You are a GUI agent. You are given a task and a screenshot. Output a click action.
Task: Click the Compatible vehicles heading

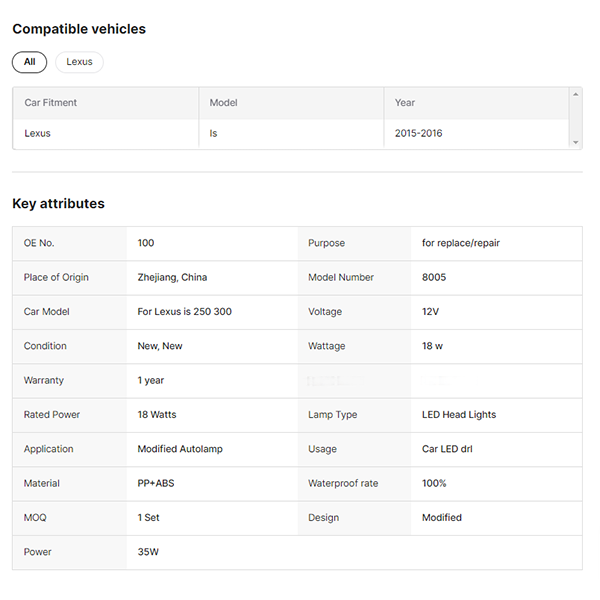tap(79, 29)
